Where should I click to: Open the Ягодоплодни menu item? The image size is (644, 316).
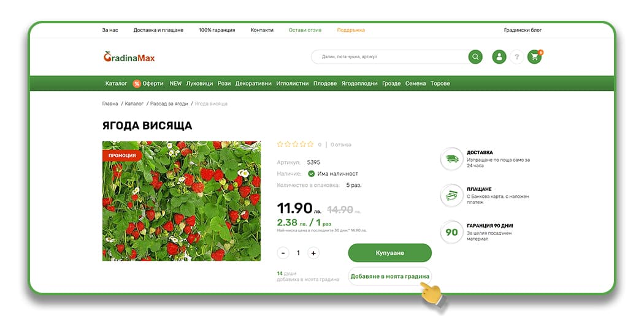(x=359, y=84)
